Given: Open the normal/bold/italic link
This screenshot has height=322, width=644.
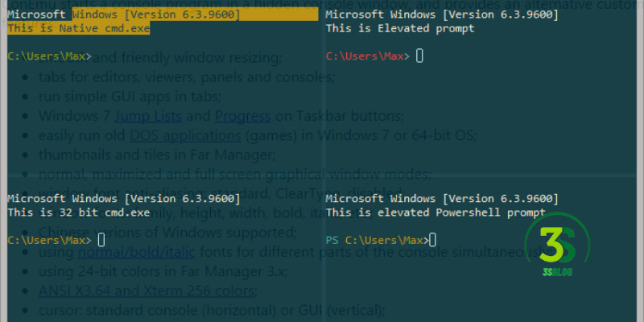Looking at the screenshot, I should click(137, 254).
